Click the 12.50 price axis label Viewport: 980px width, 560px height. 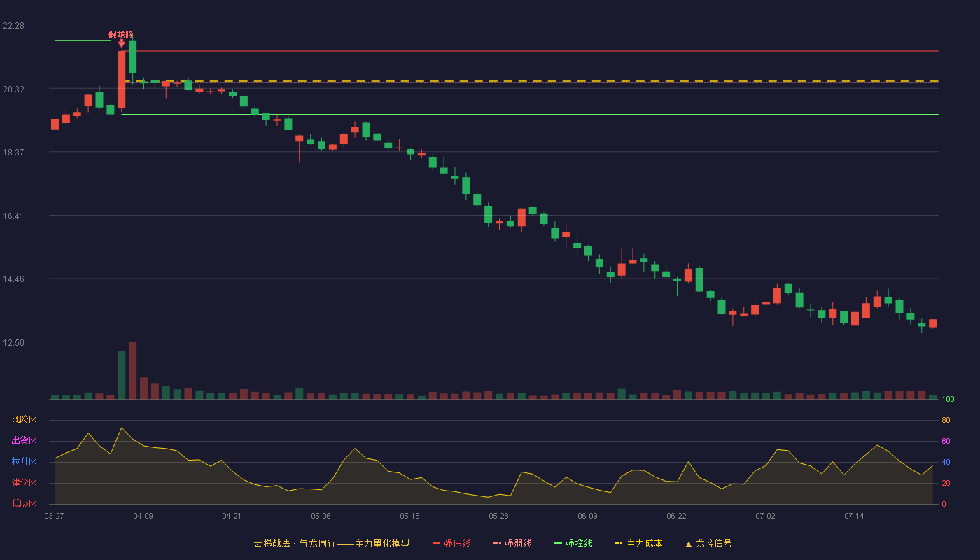14,343
